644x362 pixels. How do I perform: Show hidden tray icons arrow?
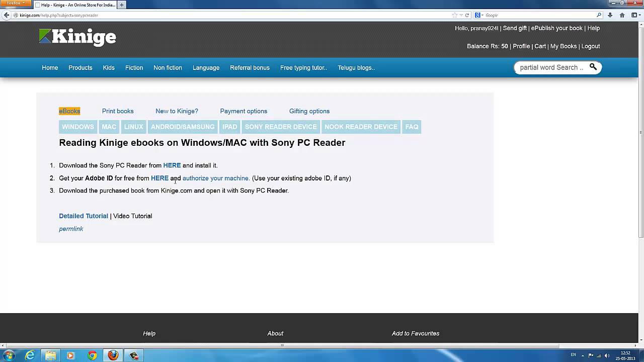583,355
